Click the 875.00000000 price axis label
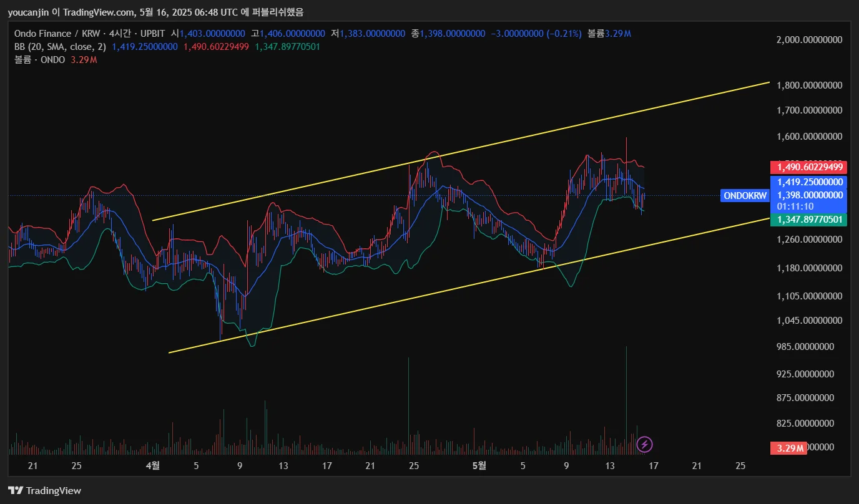The height and width of the screenshot is (504, 859). pos(805,398)
